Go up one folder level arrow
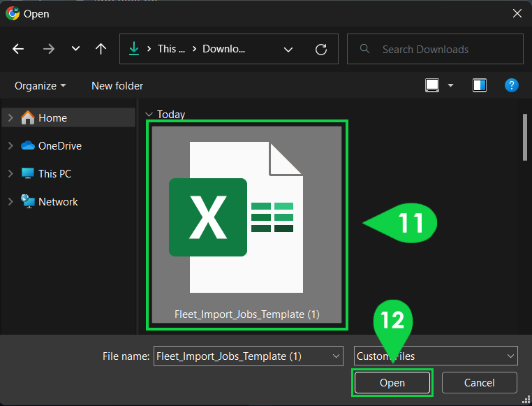 (x=101, y=49)
